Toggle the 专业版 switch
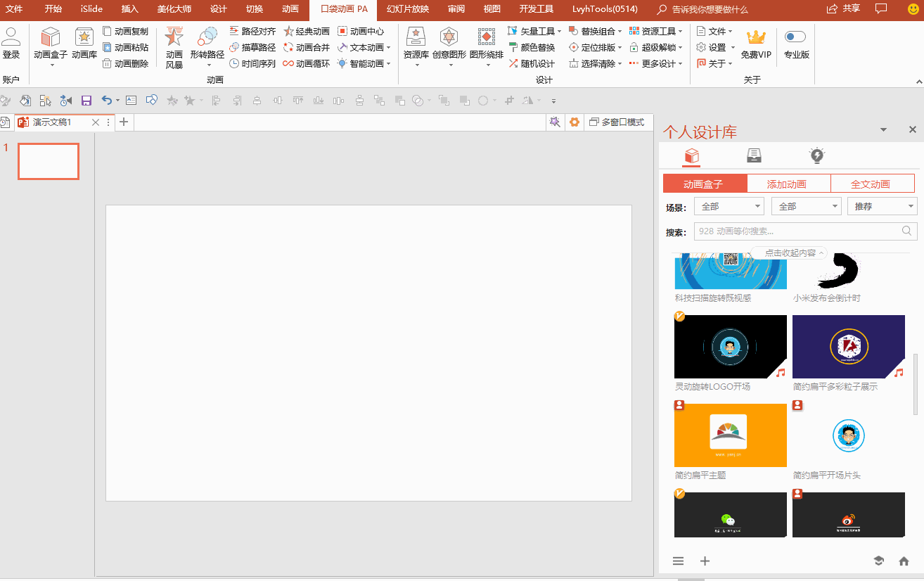The height and width of the screenshot is (581, 924). (795, 37)
